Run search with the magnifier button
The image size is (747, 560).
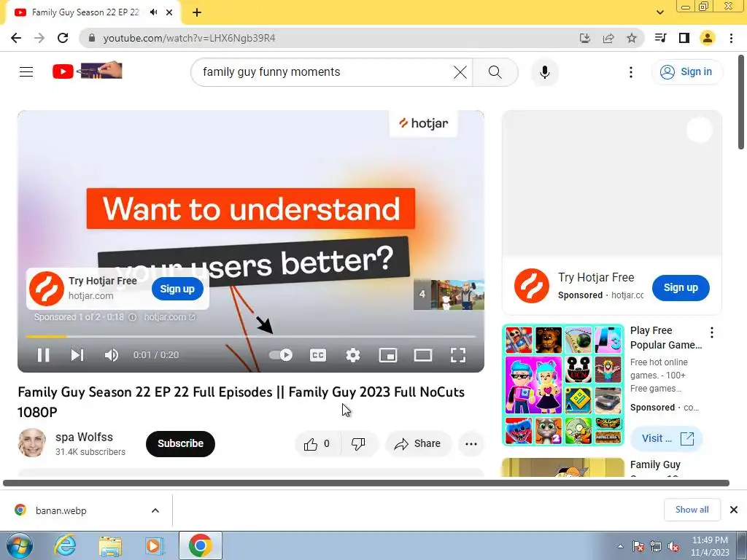(495, 72)
